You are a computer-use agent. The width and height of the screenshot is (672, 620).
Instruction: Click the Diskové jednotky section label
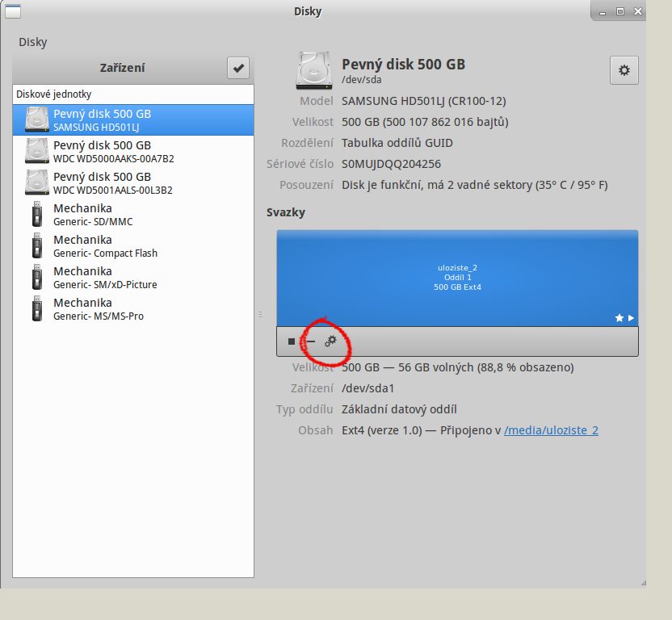(53, 94)
